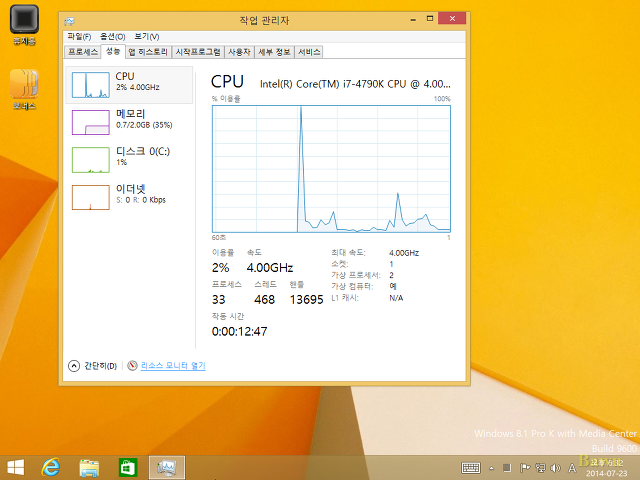This screenshot has width=640, height=480.
Task: Select the CPU mini graph in the sidebar
Action: point(91,85)
